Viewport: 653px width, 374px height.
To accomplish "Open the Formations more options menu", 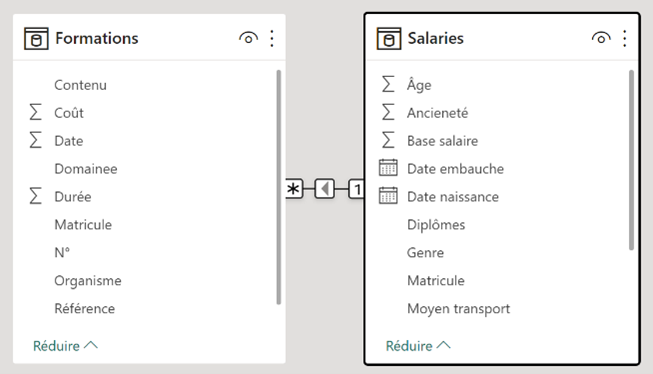I will 272,38.
